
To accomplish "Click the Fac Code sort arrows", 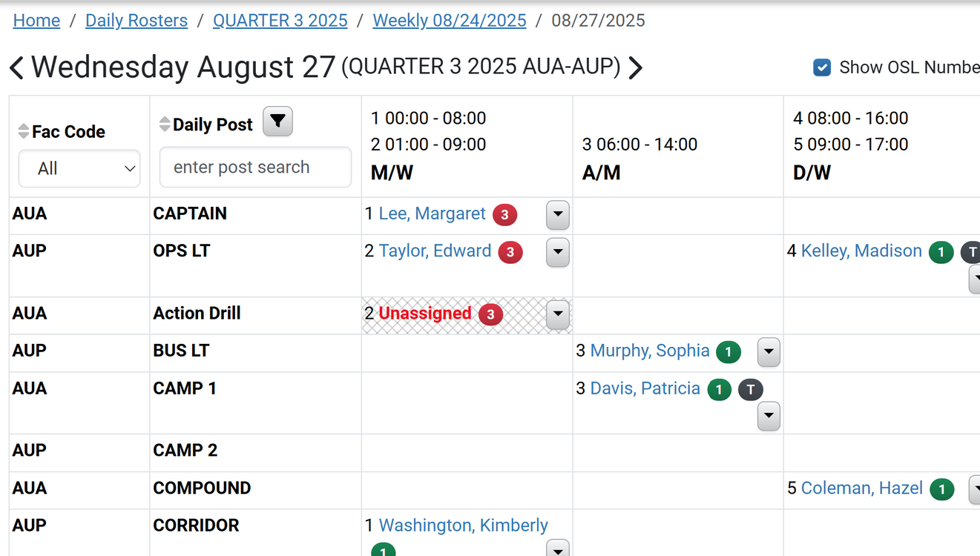I will 24,131.
